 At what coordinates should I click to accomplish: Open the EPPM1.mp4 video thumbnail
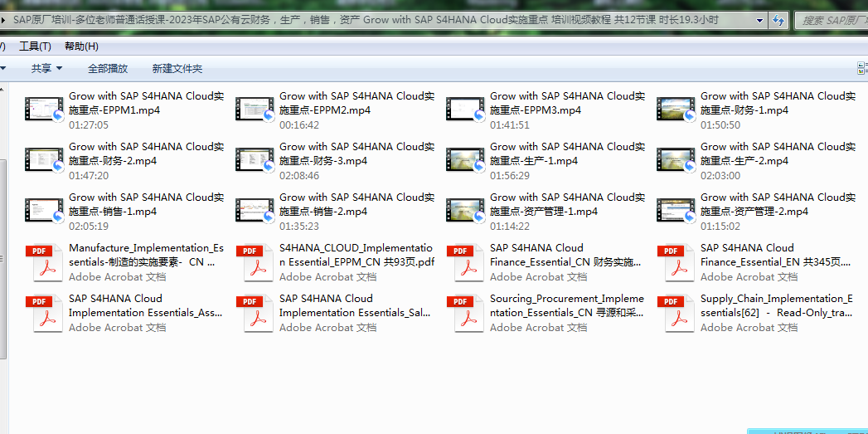click(45, 110)
